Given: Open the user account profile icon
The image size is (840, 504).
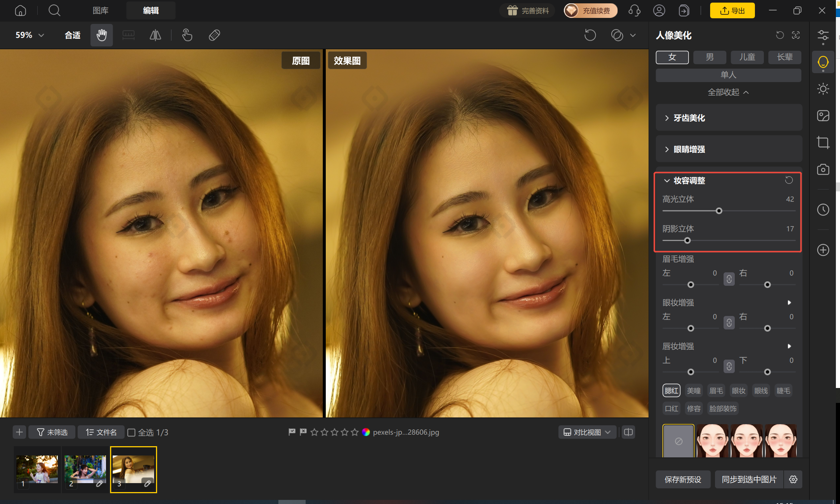Looking at the screenshot, I should pos(659,10).
